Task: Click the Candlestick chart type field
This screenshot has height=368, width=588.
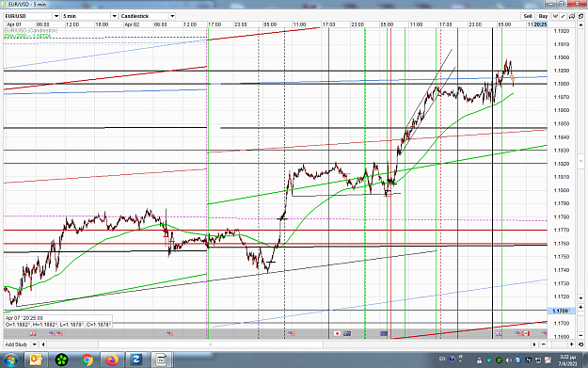Action: click(x=144, y=16)
